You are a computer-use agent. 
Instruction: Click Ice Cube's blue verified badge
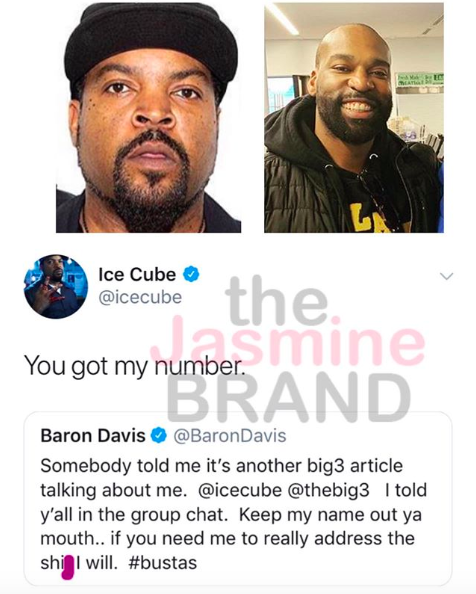click(x=191, y=274)
